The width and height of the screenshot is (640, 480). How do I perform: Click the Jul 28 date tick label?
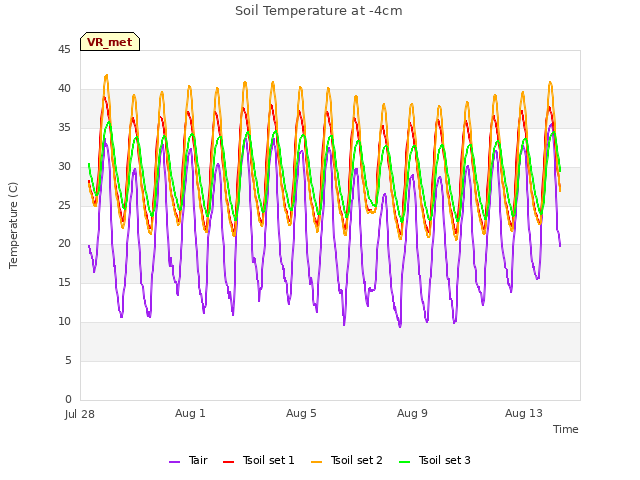pyautogui.click(x=80, y=414)
